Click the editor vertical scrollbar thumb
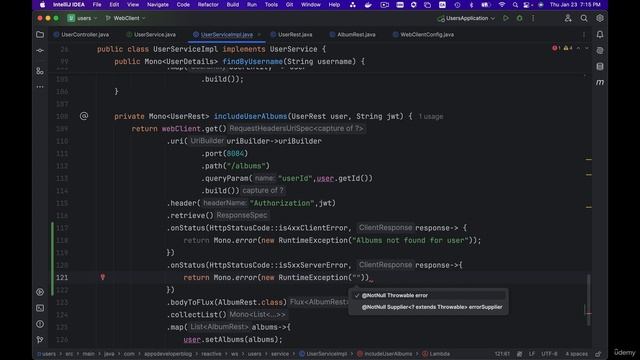The image size is (640, 360). click(x=588, y=300)
